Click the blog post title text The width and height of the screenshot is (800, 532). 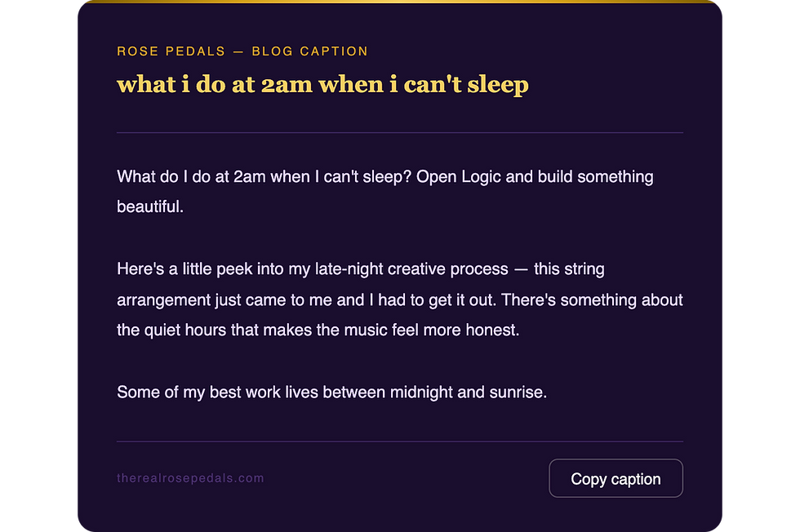[x=322, y=84]
